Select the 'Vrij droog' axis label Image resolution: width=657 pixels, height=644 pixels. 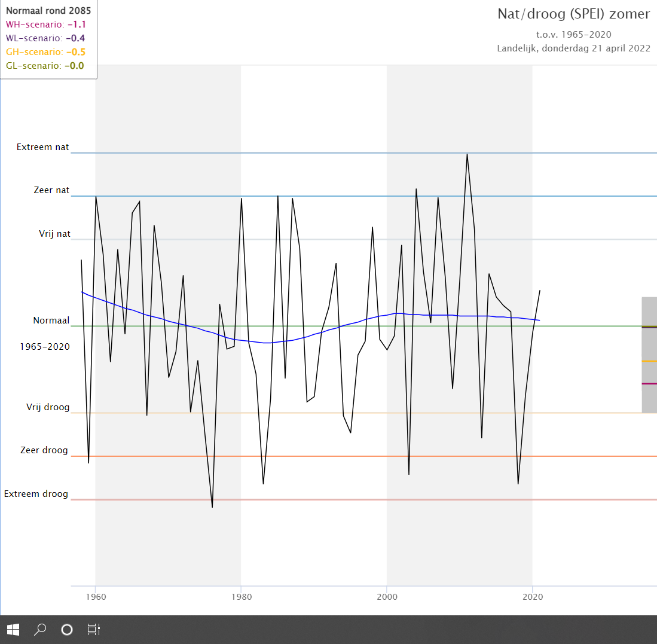coord(48,407)
